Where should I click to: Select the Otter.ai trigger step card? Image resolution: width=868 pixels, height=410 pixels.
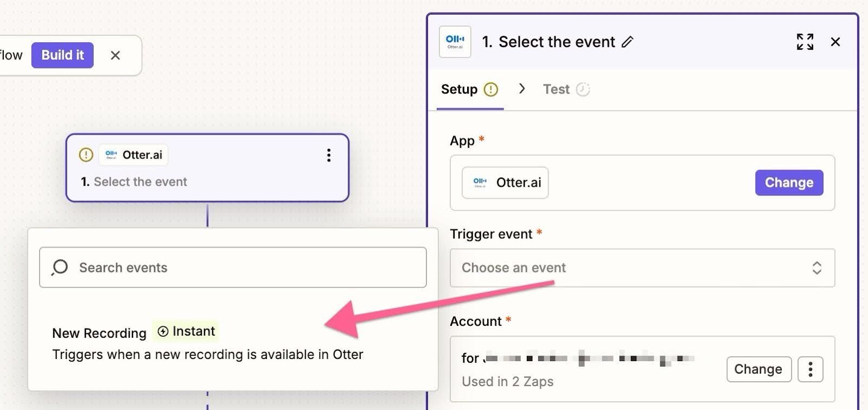(x=207, y=168)
